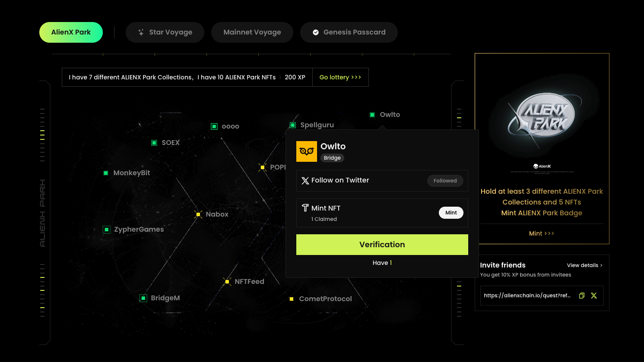Open Go lottery link

(340, 77)
